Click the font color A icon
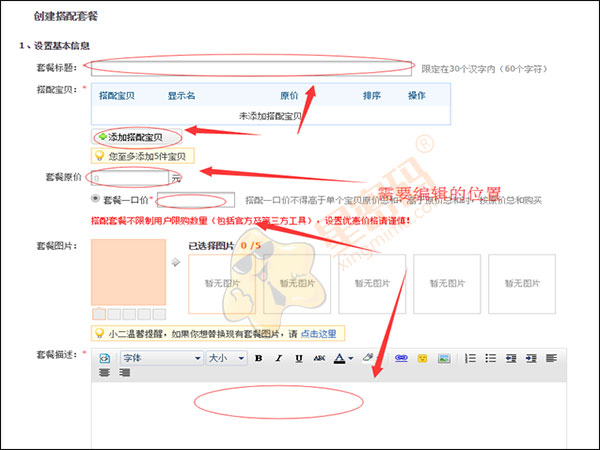600x450 pixels. (x=339, y=358)
